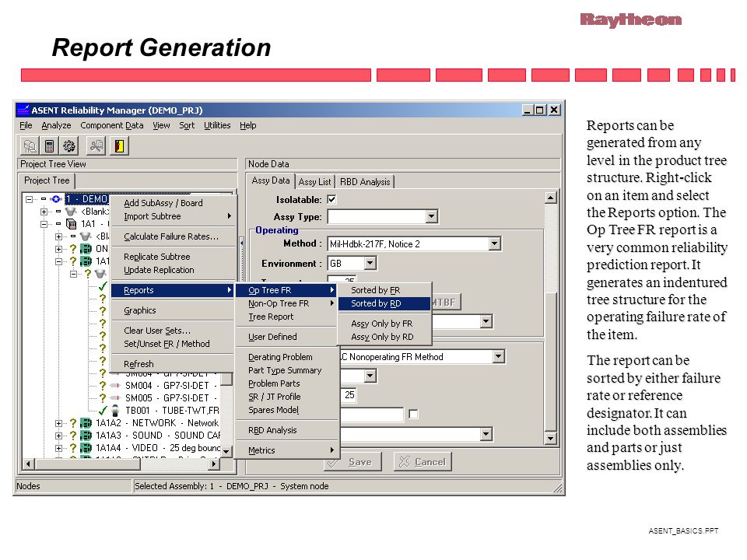The width and height of the screenshot is (747, 560).
Task: Click project tree horizontal scroll right arrow
Action: [x=214, y=464]
